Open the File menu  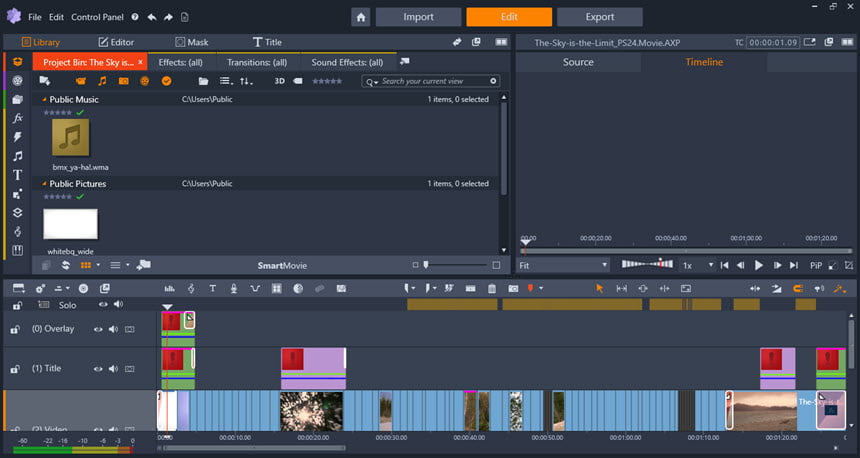(x=35, y=17)
